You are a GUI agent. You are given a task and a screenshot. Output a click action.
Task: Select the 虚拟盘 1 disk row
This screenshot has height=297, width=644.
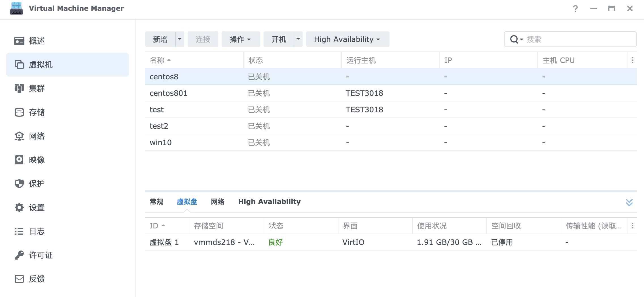pyautogui.click(x=391, y=242)
